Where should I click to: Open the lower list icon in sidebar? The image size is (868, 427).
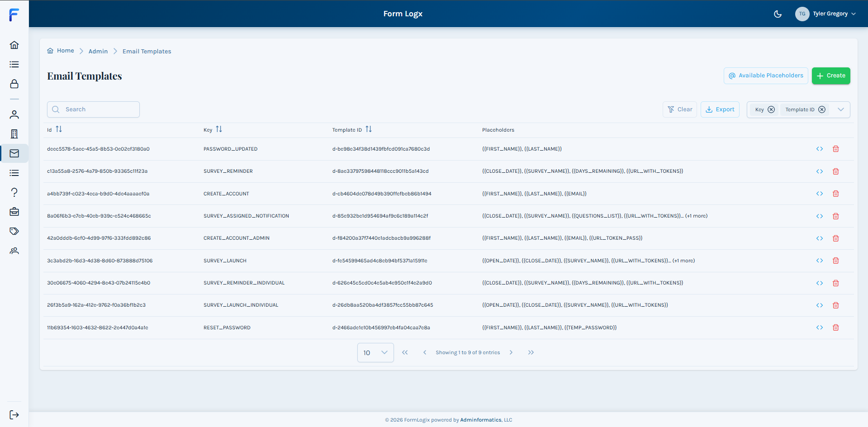[x=14, y=173]
